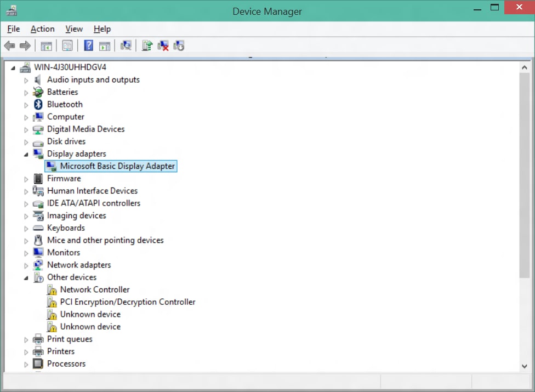
Task: Minimize the Device Manager window
Action: (x=477, y=8)
